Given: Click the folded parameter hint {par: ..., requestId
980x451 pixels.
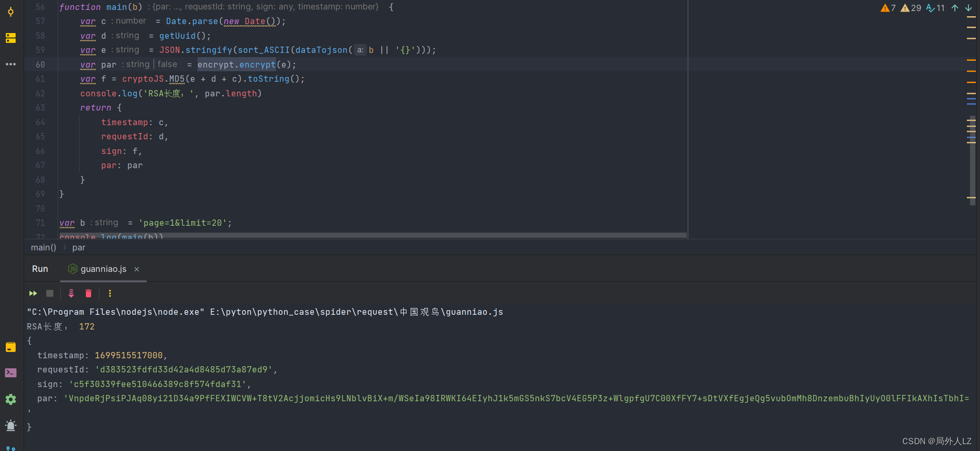Looking at the screenshot, I should [263, 7].
